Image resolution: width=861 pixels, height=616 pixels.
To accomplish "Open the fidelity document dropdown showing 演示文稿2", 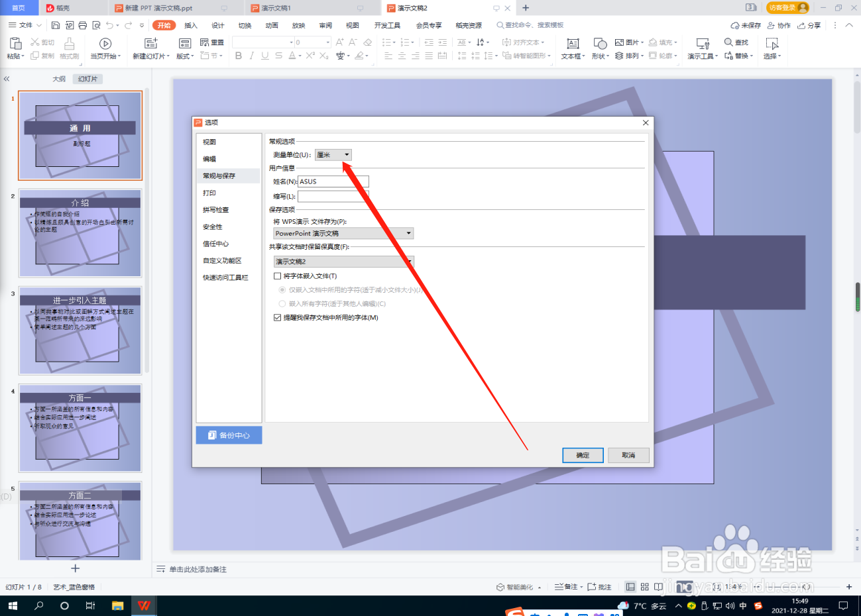I will [343, 262].
